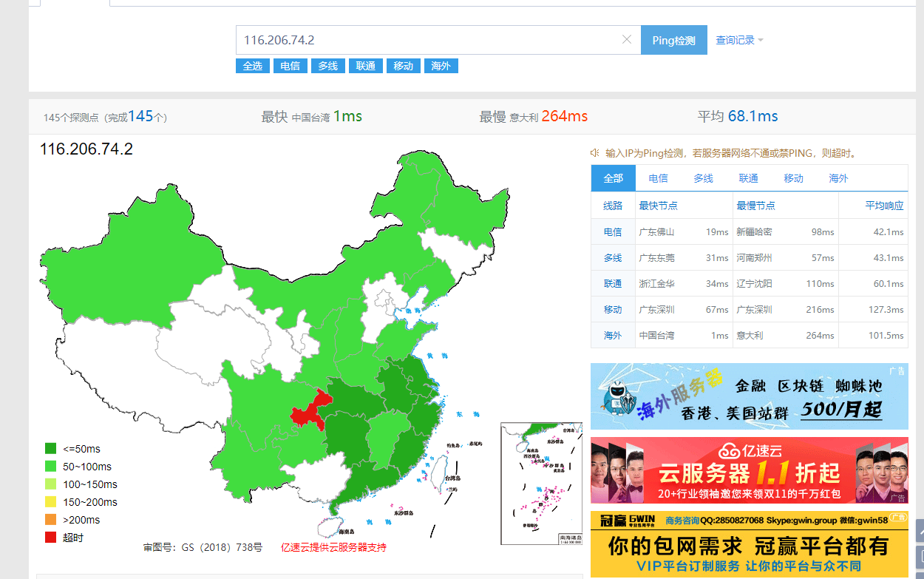Click the speaker icon beside the Ping notice
The width and height of the screenshot is (924, 579).
coord(594,153)
